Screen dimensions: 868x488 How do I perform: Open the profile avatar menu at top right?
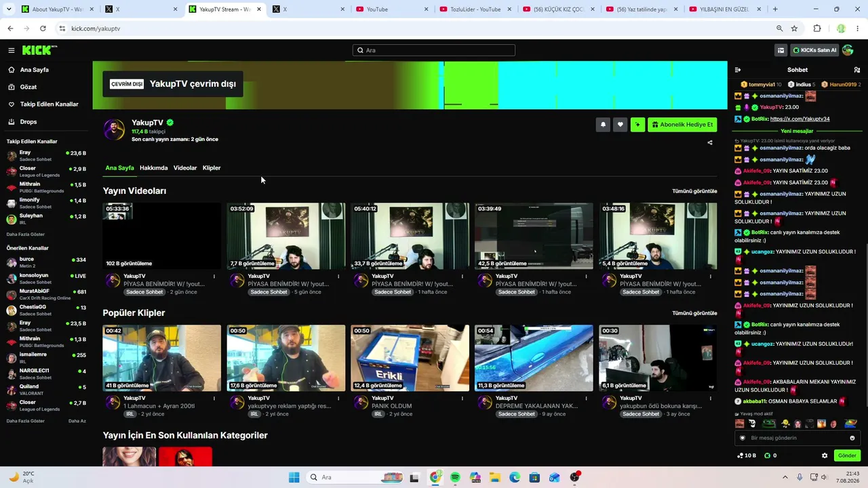click(848, 50)
